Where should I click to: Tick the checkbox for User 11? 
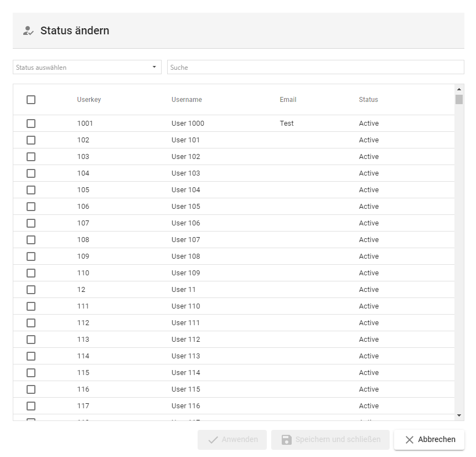[x=31, y=290]
